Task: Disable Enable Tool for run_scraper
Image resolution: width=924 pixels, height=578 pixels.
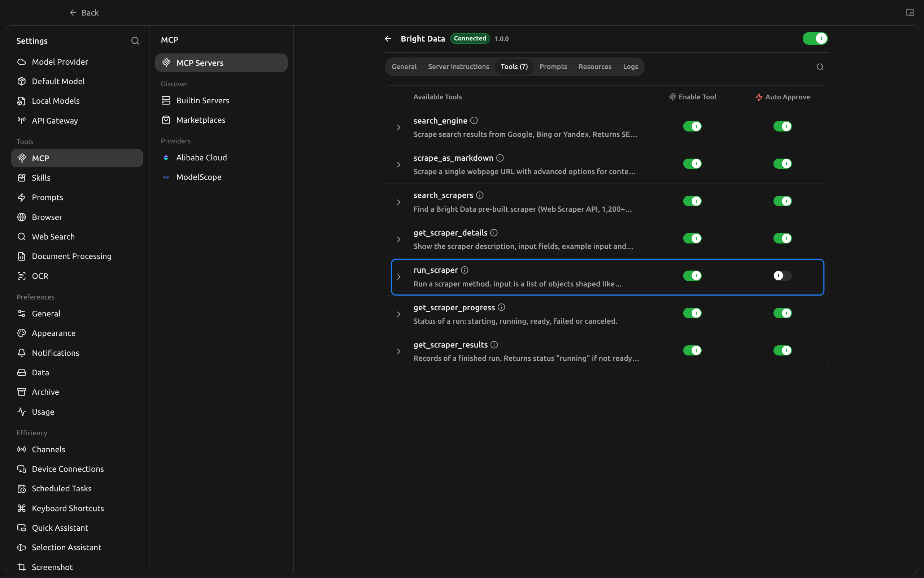Action: click(692, 276)
